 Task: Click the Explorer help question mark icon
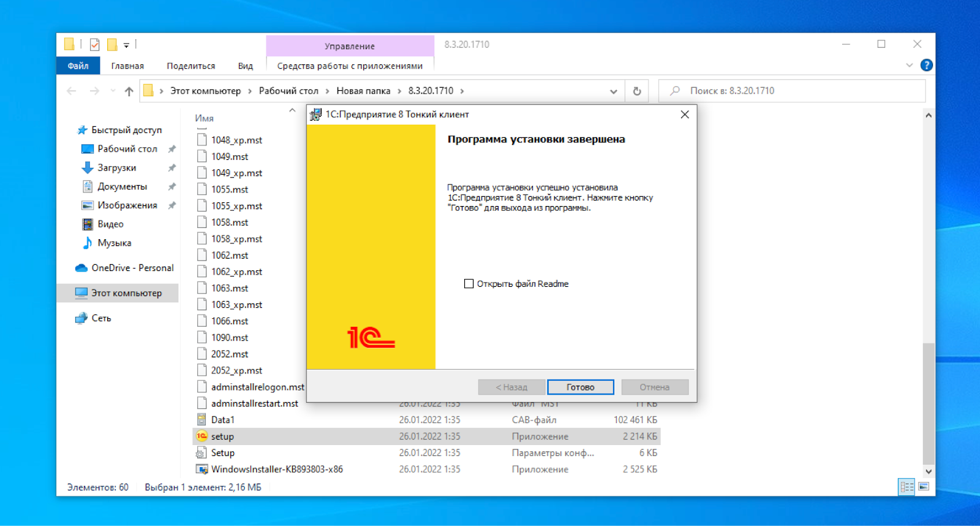click(x=927, y=65)
